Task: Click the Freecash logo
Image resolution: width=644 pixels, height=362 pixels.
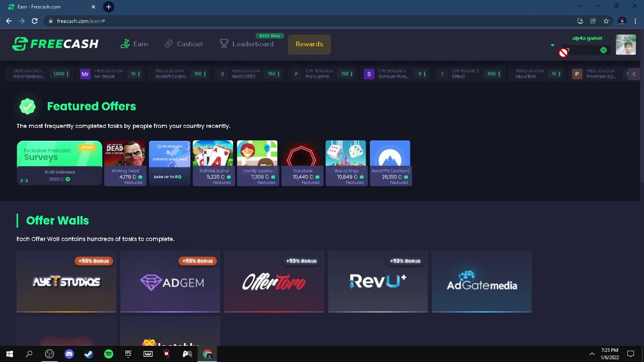Action: [55, 44]
